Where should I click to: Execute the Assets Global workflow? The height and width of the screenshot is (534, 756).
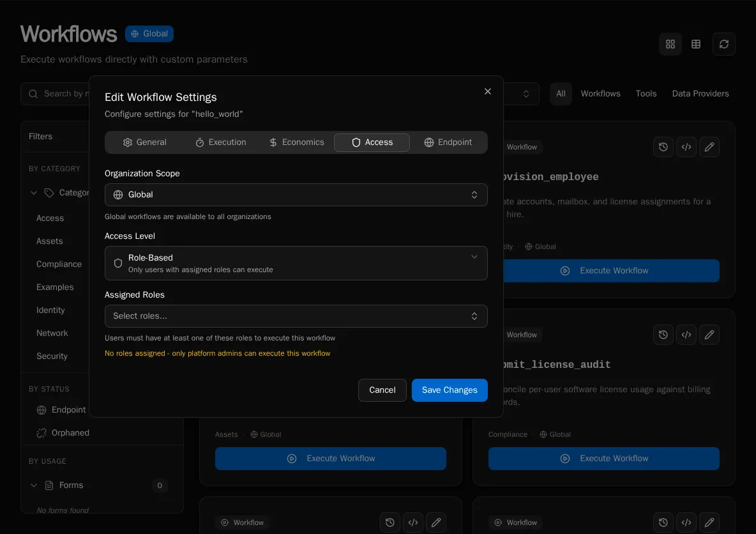330,459
